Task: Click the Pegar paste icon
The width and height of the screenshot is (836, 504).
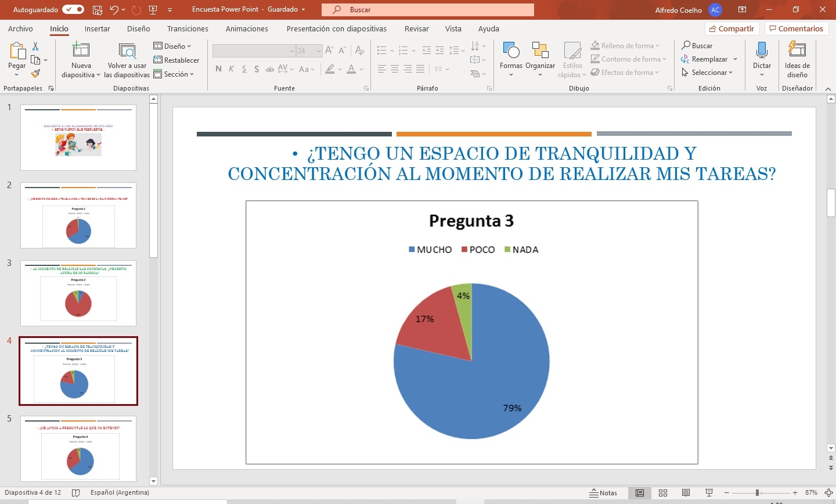Action: pyautogui.click(x=17, y=52)
